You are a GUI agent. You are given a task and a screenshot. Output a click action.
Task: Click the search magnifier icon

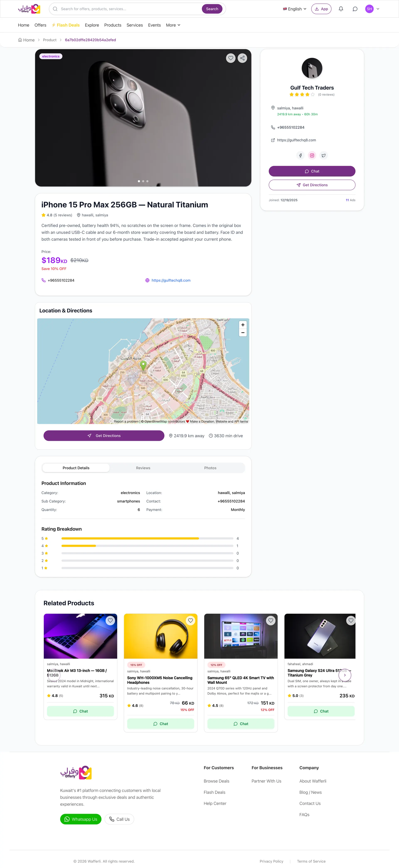[55, 9]
